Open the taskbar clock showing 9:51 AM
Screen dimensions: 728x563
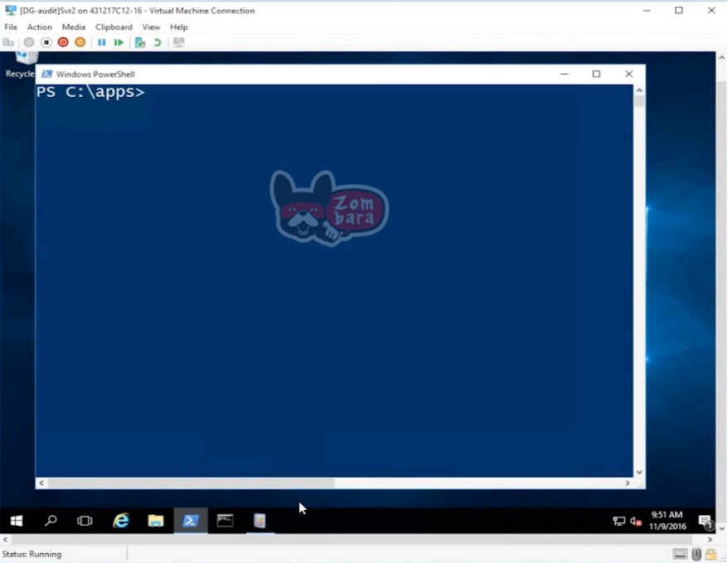(667, 521)
